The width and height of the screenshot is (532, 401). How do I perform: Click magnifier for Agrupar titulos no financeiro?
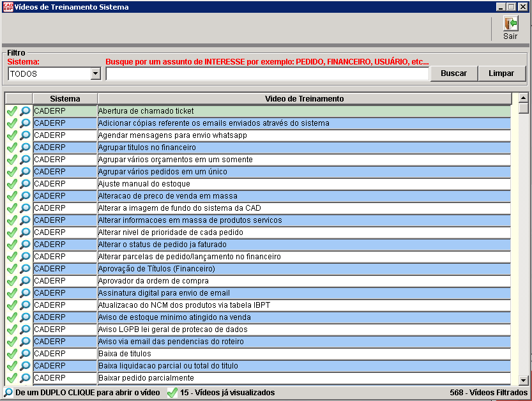tap(25, 148)
